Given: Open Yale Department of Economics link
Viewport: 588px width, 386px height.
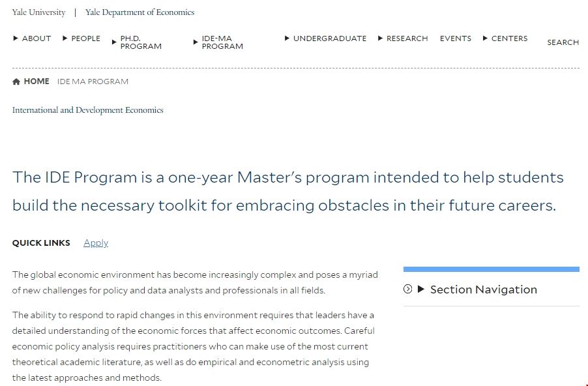Looking at the screenshot, I should 140,12.
